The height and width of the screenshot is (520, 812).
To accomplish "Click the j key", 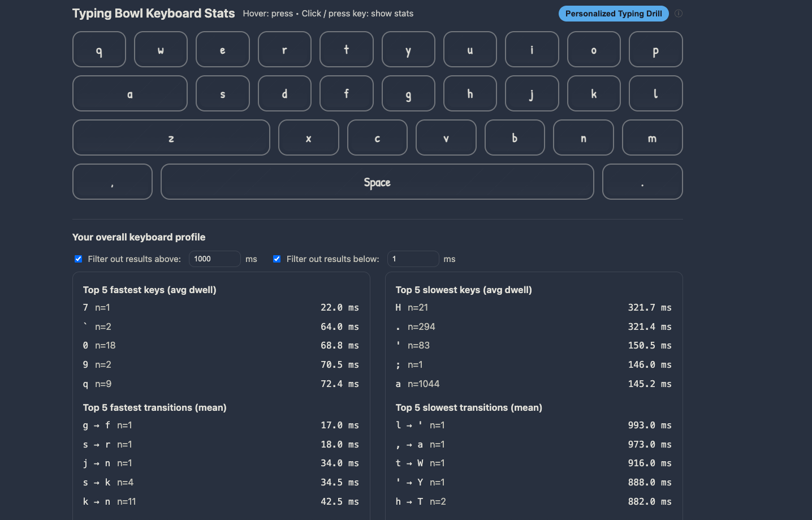I will 532,93.
